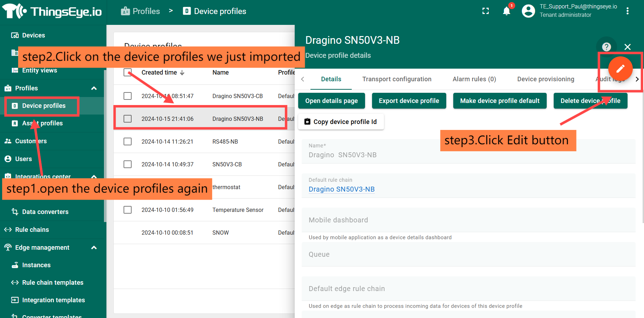
Task: Open the Dragino SN50V3-NB rule chain link
Action: point(341,189)
